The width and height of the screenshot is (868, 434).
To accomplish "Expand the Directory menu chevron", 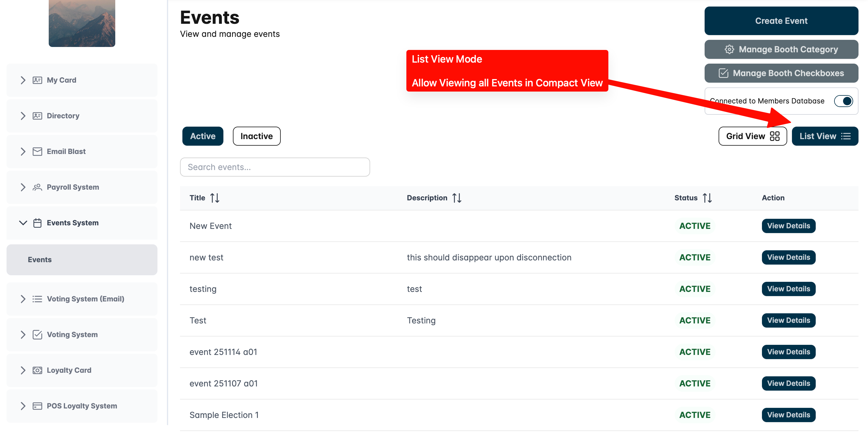I will click(23, 116).
